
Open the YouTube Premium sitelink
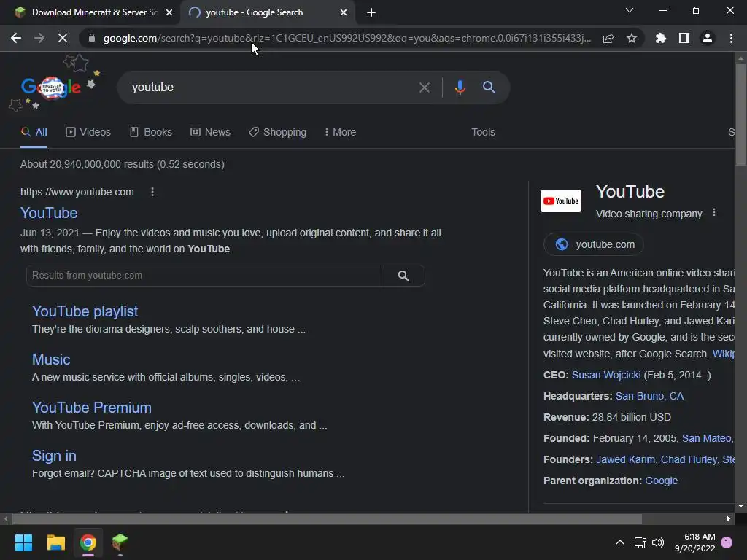(x=92, y=408)
